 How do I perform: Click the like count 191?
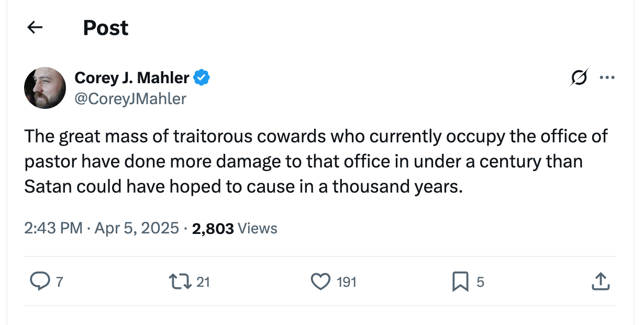coord(346,283)
